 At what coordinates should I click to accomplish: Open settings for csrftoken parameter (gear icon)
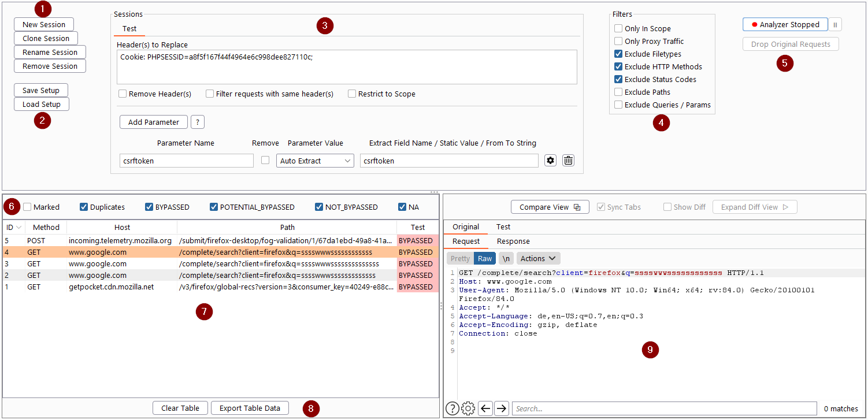pyautogui.click(x=551, y=161)
